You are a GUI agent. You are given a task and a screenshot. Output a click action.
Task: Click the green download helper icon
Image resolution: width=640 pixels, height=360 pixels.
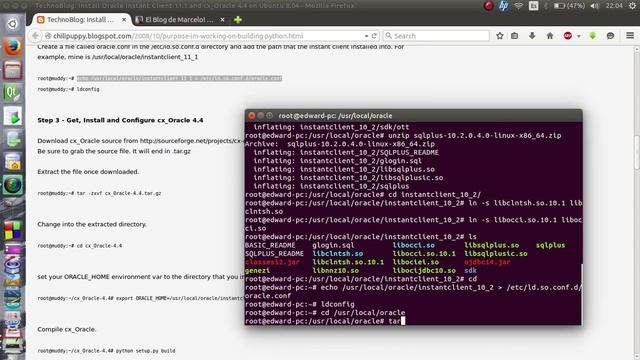pos(593,36)
